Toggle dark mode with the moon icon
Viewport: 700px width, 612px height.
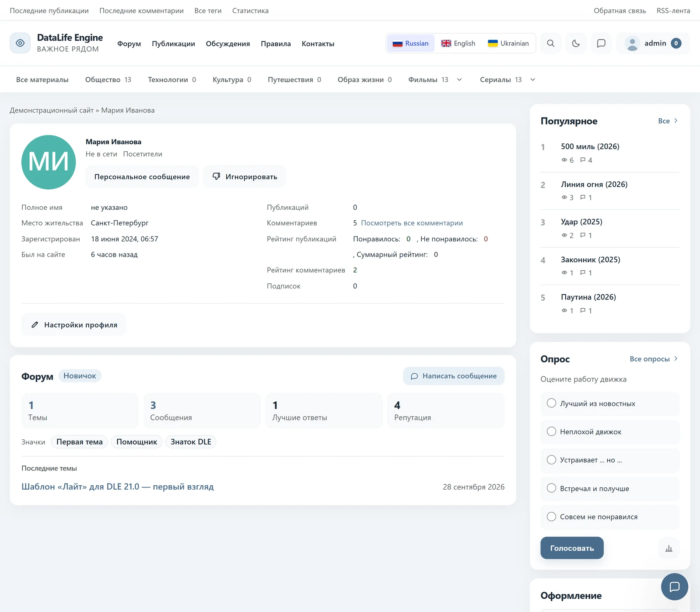point(576,43)
